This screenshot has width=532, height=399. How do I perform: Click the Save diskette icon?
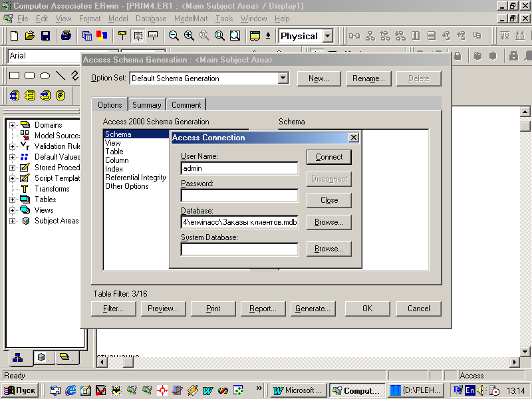coord(45,36)
